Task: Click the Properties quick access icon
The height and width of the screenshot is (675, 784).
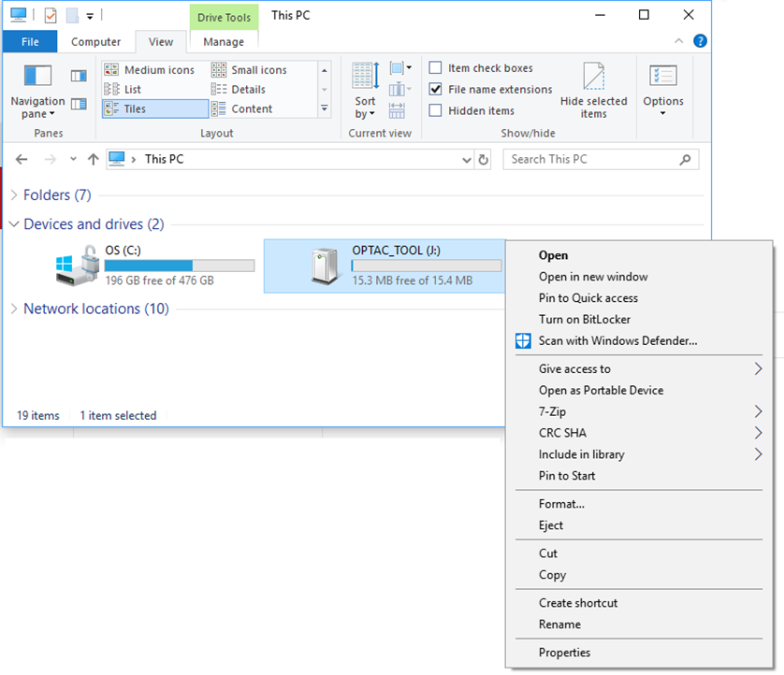Action: (51, 16)
